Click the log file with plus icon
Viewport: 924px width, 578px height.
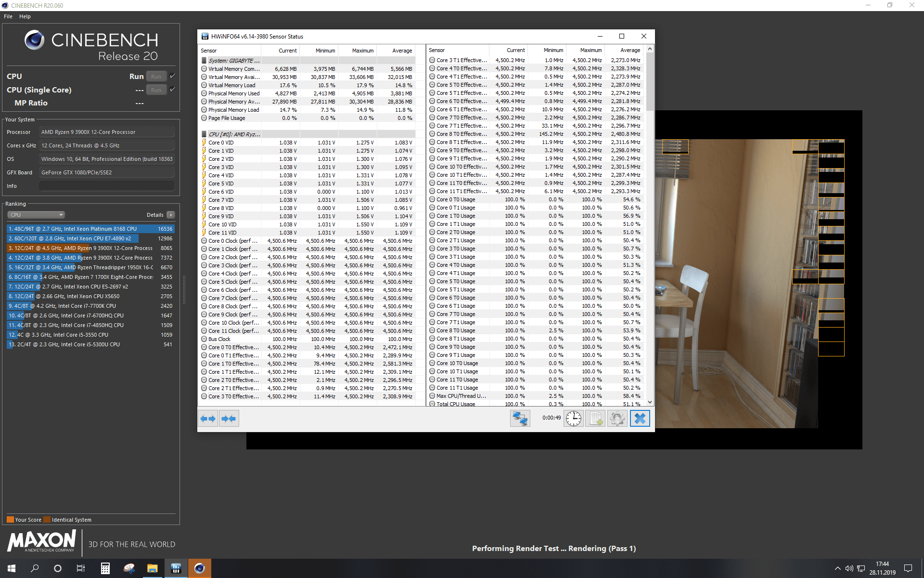[x=595, y=419]
